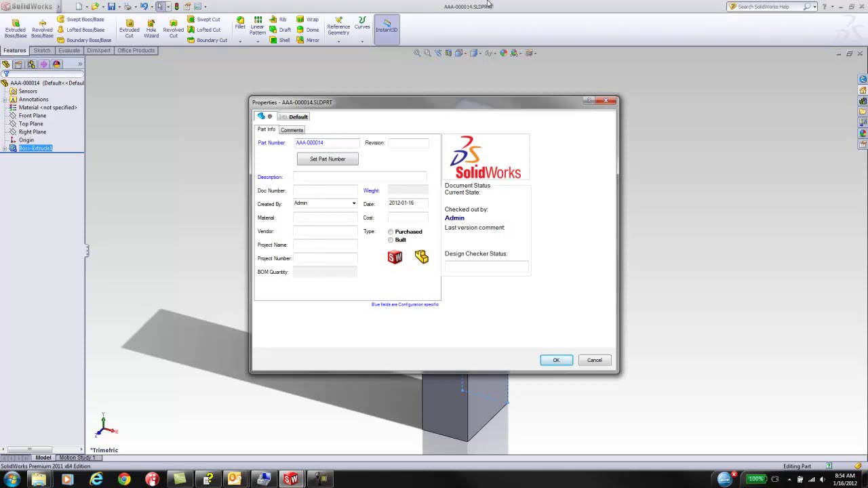This screenshot has height=488, width=868.
Task: Select the Fillet tool
Action: pos(240,22)
